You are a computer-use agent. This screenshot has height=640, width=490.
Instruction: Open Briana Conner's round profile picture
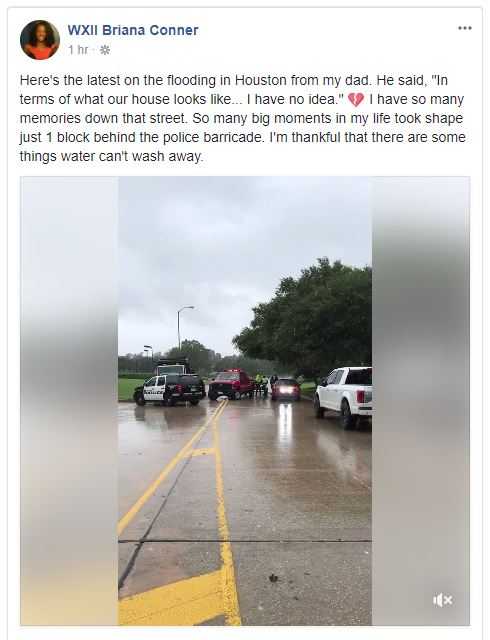pyautogui.click(x=40, y=40)
